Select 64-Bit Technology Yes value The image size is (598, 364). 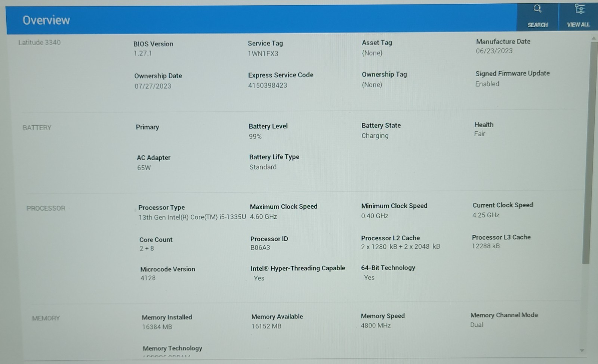tap(369, 278)
